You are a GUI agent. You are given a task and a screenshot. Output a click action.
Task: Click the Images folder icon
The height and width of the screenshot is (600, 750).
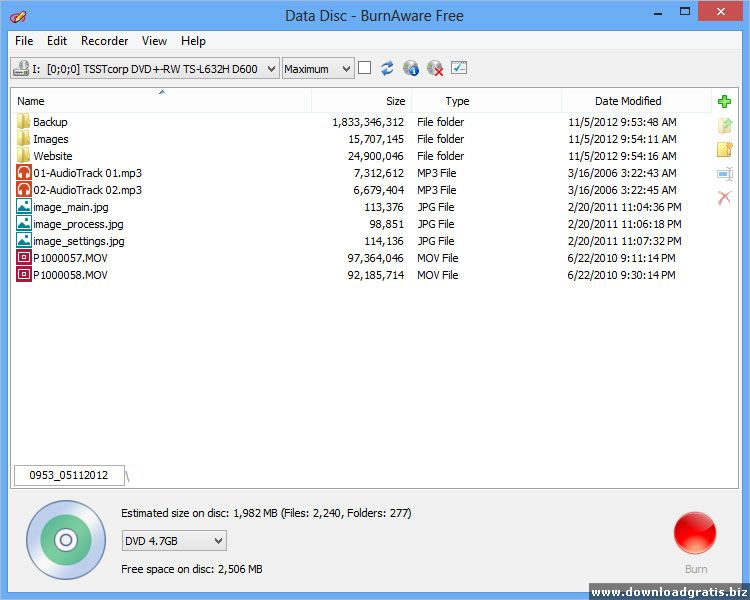coord(23,139)
